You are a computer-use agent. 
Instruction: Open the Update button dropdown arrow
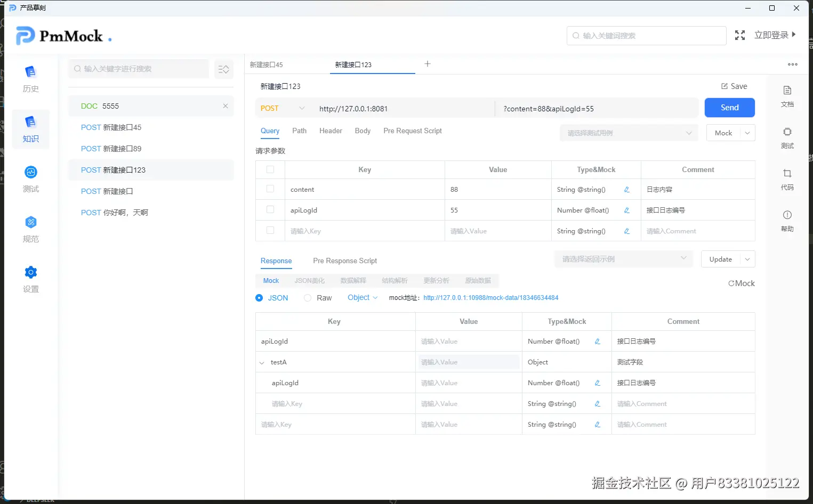pos(748,259)
